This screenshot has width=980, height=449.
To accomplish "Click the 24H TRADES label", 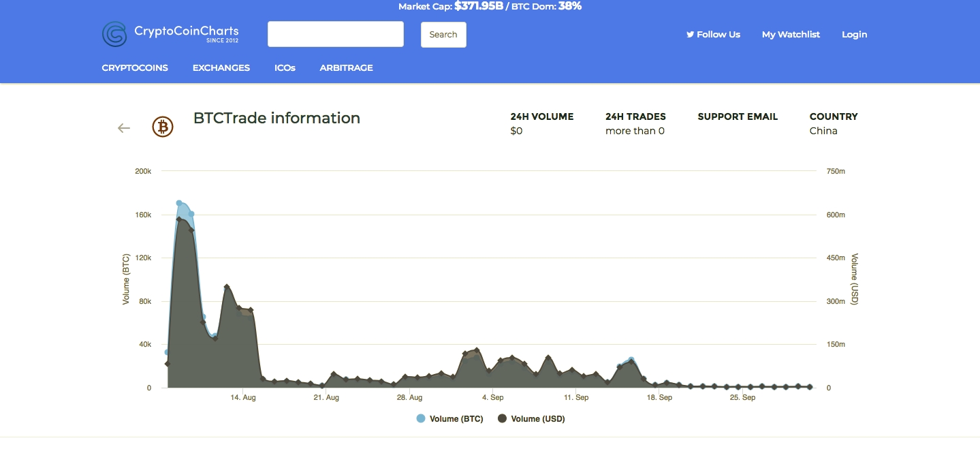I will (635, 117).
